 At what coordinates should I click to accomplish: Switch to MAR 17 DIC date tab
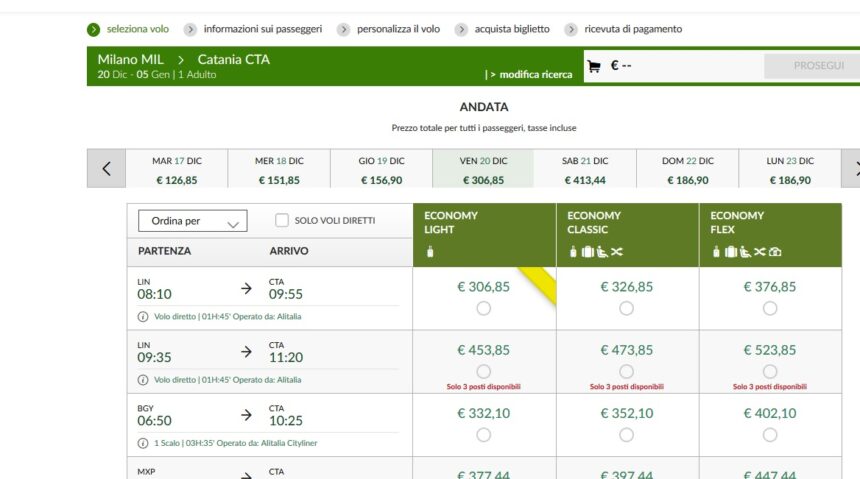177,170
